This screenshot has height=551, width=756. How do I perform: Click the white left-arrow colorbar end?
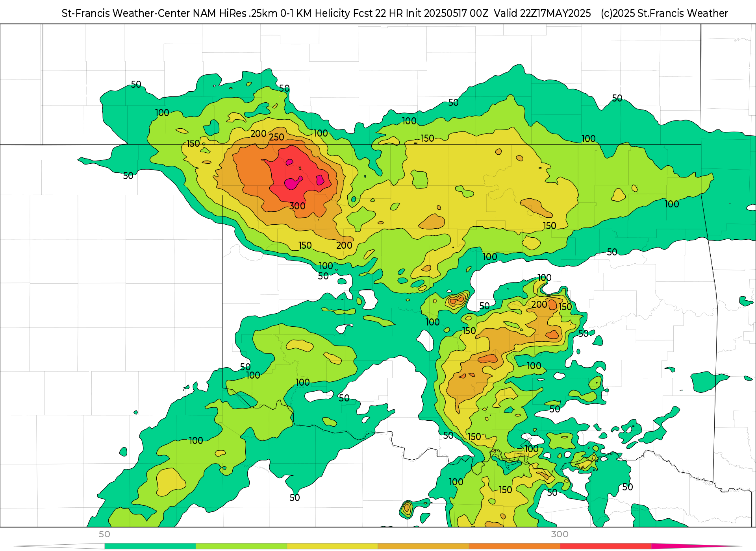coord(59,546)
